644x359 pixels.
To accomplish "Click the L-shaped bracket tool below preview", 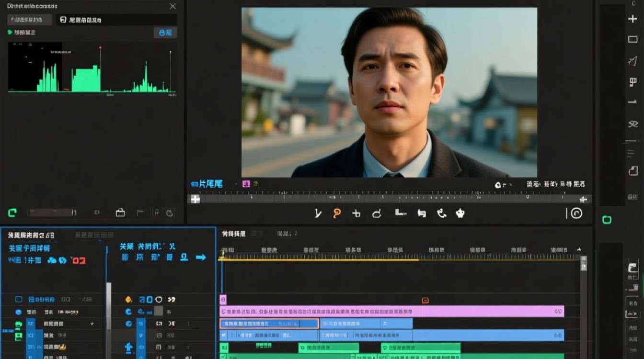I will point(401,213).
